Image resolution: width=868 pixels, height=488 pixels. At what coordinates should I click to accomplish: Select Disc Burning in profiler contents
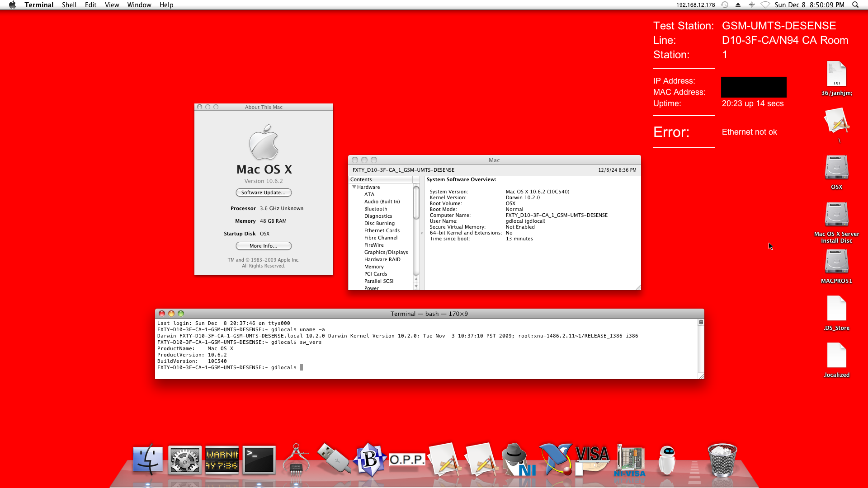[379, 223]
